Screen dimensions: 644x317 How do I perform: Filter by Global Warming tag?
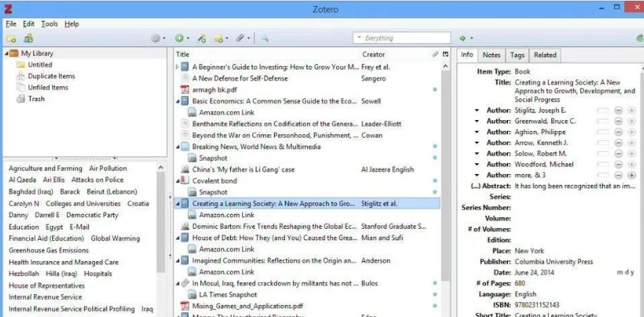(x=116, y=239)
